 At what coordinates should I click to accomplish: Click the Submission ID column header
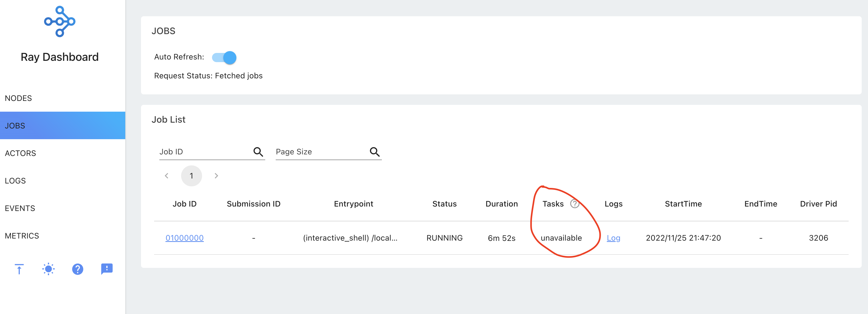pos(253,204)
